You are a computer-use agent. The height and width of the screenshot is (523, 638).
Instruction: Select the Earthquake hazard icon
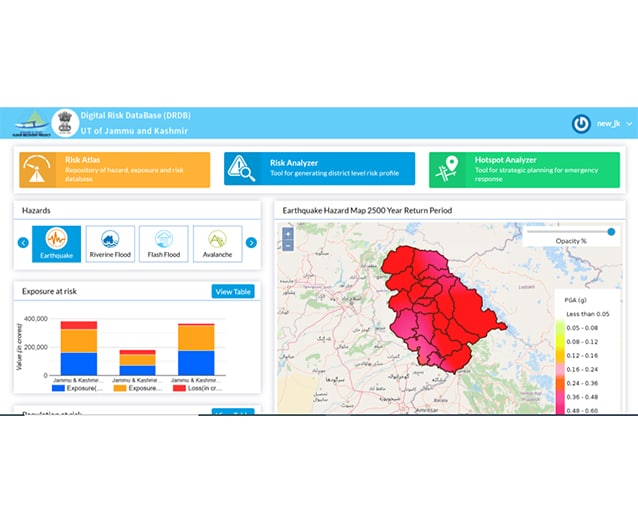[x=56, y=242]
